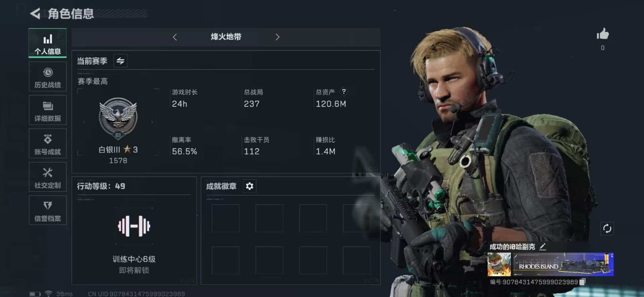Image resolution: width=644 pixels, height=297 pixels.
Task: Open the 详细数据 sidebar tab
Action: [48, 110]
